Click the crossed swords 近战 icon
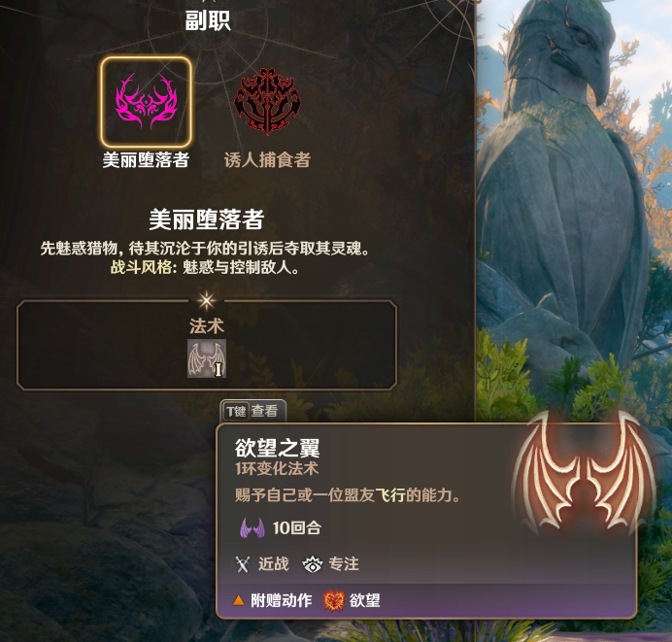This screenshot has height=642, width=672. (x=243, y=564)
